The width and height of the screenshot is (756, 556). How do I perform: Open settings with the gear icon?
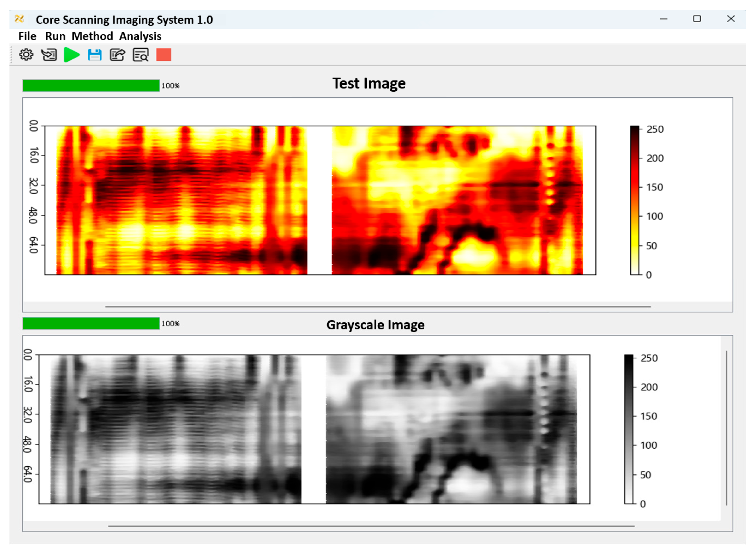point(26,54)
